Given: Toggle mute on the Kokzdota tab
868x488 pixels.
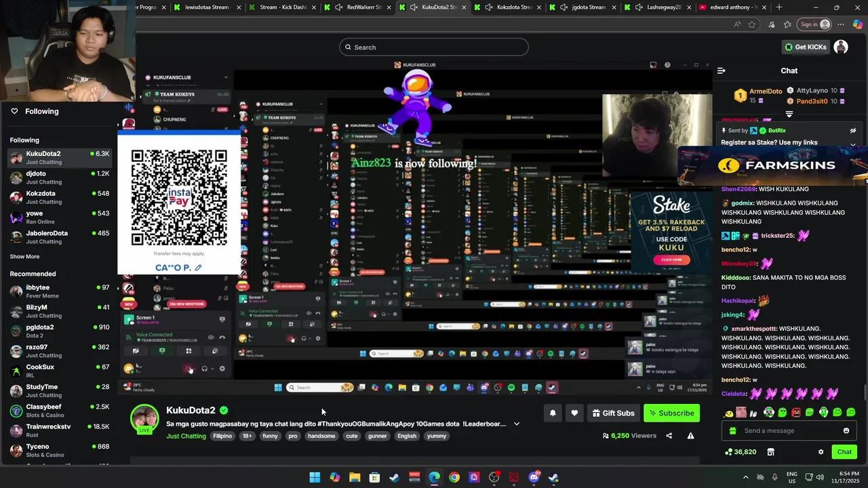Looking at the screenshot, I should (x=488, y=7).
